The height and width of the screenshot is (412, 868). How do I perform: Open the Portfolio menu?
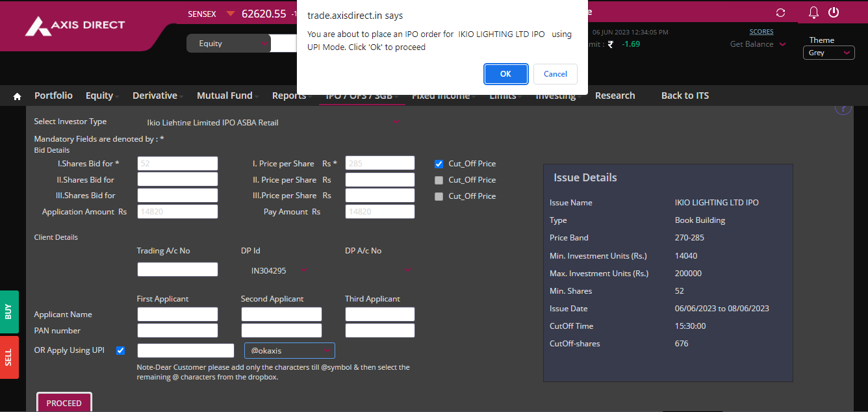click(x=53, y=96)
